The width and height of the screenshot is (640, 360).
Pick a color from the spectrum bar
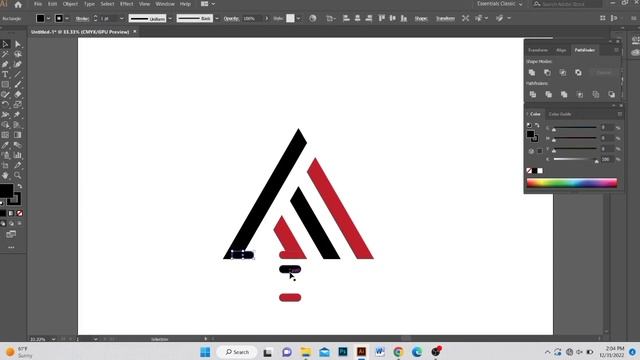572,183
